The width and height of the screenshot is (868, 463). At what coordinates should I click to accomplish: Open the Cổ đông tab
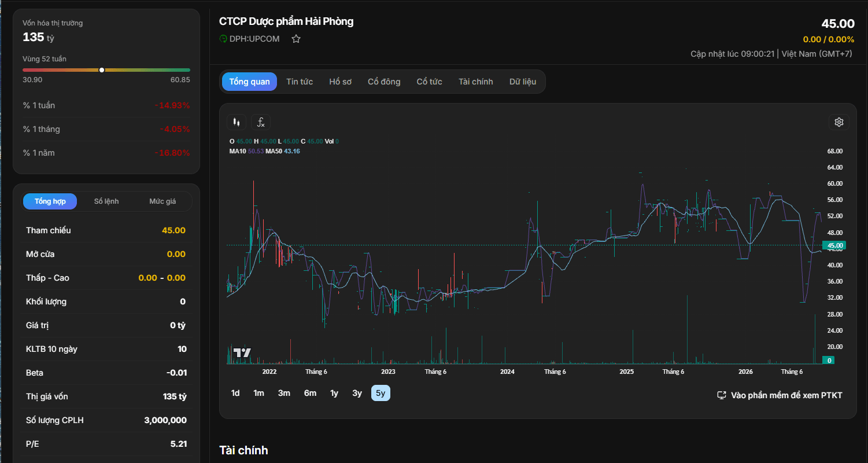(x=384, y=82)
